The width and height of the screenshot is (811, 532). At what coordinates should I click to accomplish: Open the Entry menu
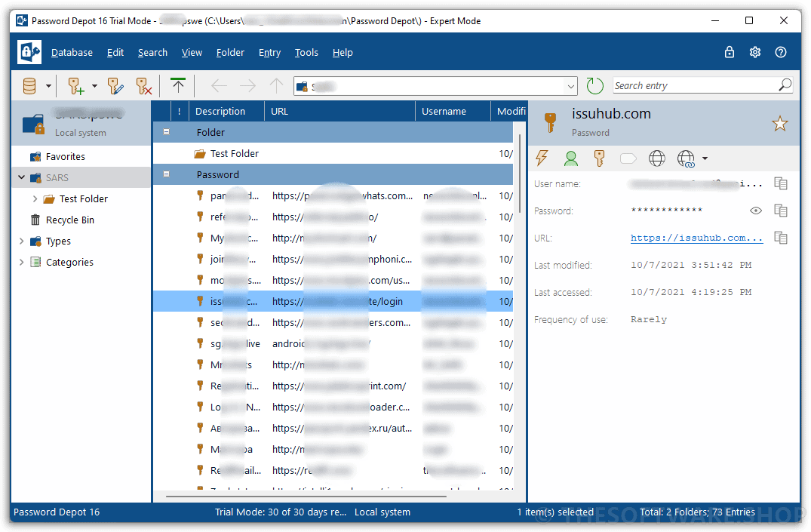coord(269,52)
